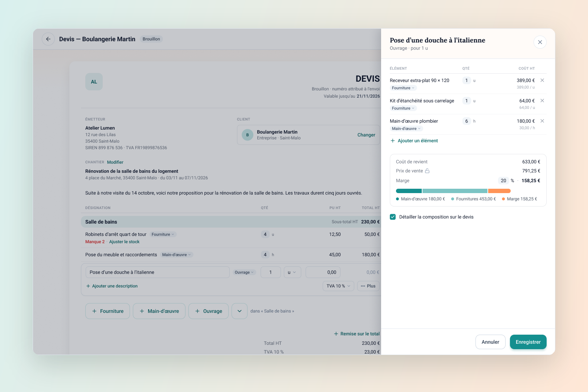Click the lock icon beside Prix de vente

(x=427, y=171)
